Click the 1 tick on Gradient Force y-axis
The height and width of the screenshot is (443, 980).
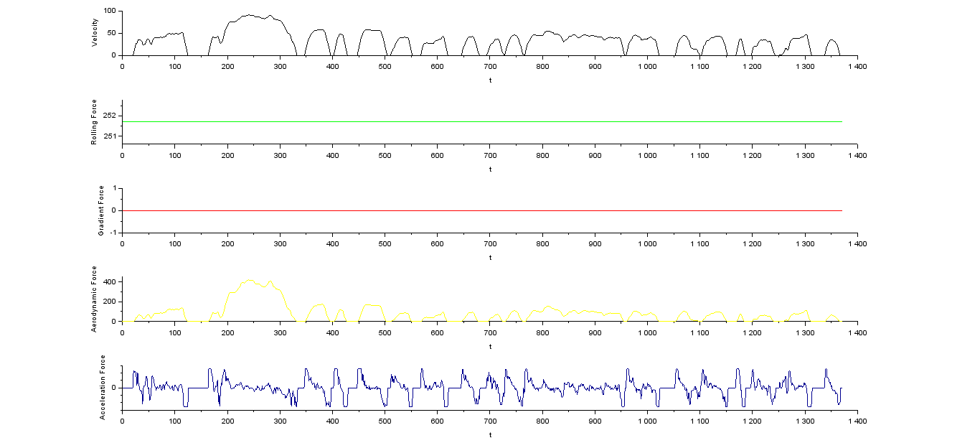click(115, 188)
